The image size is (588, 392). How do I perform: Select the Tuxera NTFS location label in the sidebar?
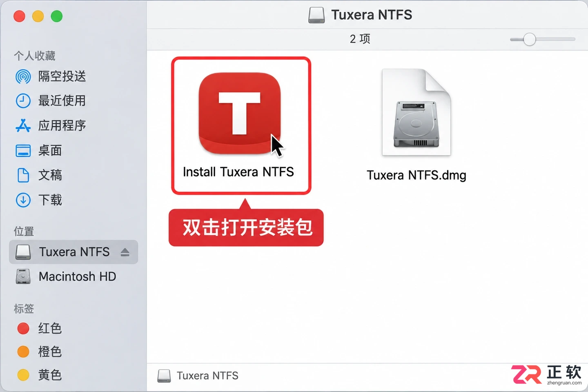[74, 252]
